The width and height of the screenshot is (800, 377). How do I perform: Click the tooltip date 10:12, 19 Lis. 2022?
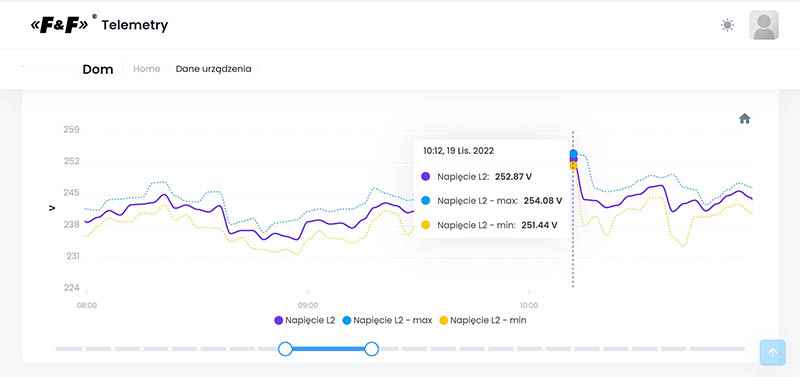(x=459, y=151)
